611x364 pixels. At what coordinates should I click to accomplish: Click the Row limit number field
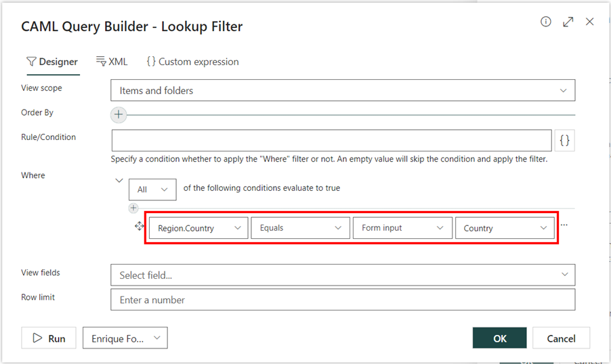pos(343,300)
